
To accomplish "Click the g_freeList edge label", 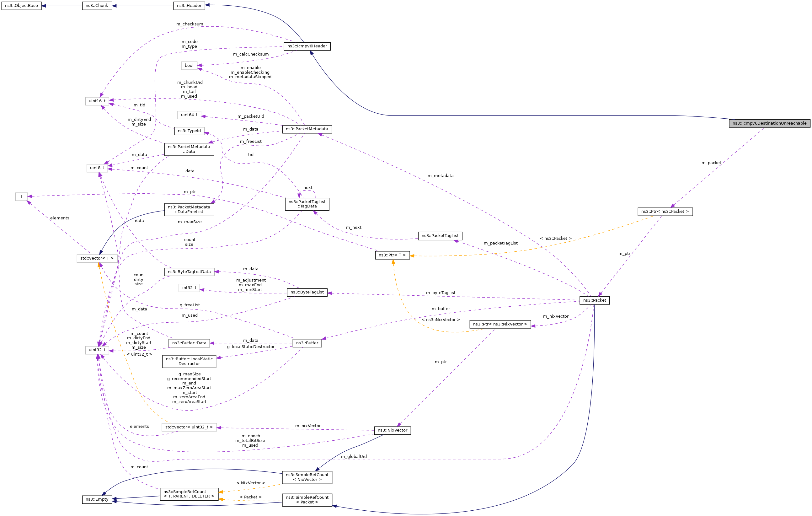I will point(190,305).
